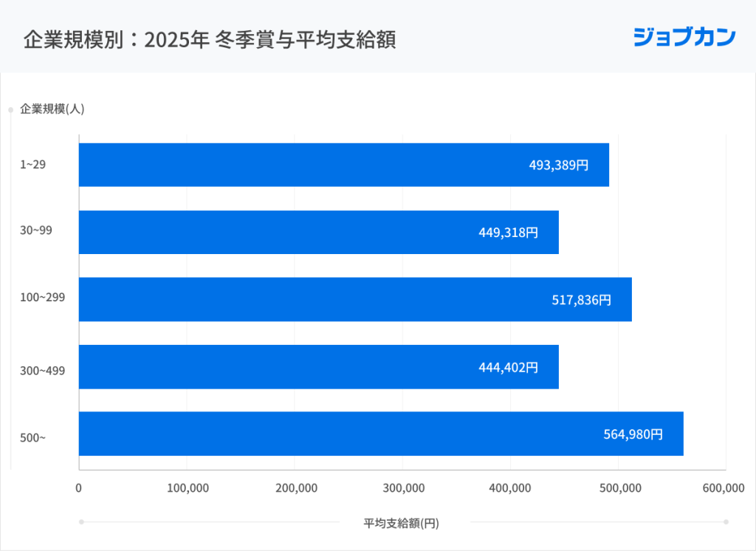This screenshot has width=756, height=551.
Task: Click the 1~29 category label
Action: pyautogui.click(x=33, y=165)
